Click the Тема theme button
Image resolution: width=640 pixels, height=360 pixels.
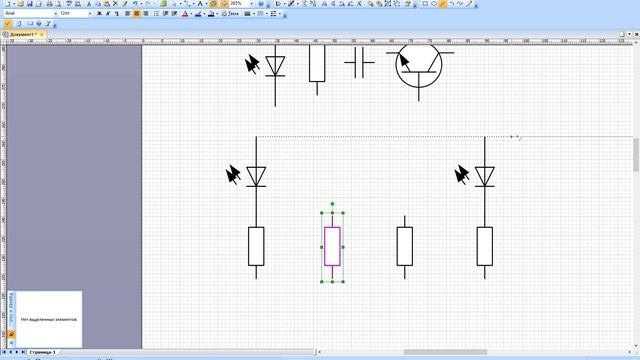click(x=231, y=13)
